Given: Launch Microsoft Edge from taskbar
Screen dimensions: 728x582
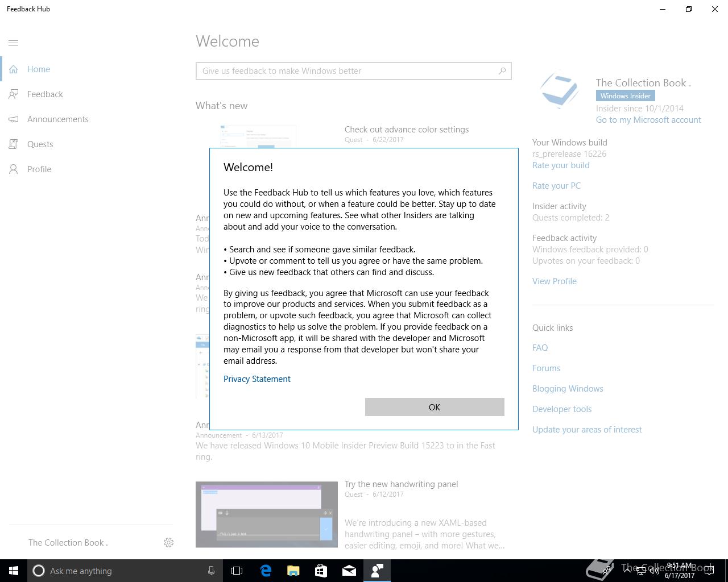Looking at the screenshot, I should (266, 571).
